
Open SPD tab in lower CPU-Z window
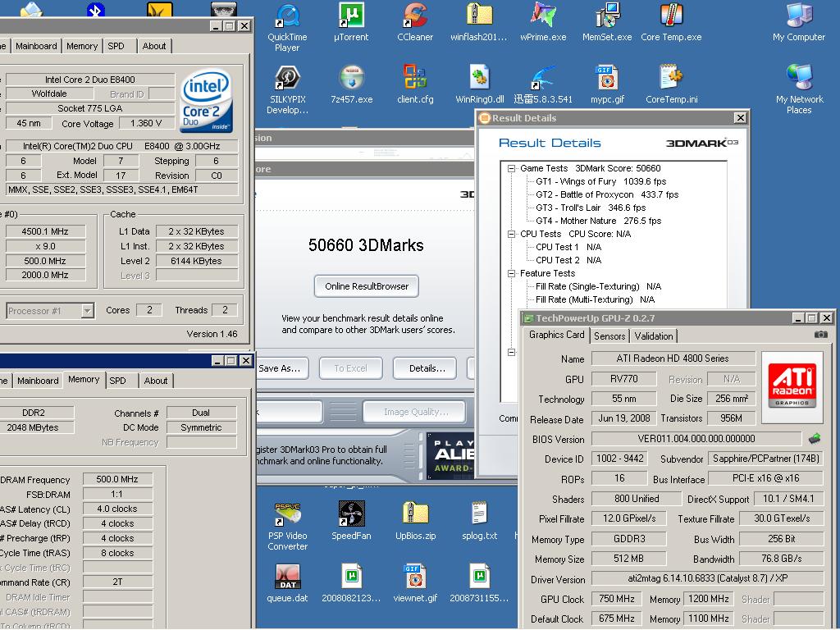click(118, 381)
